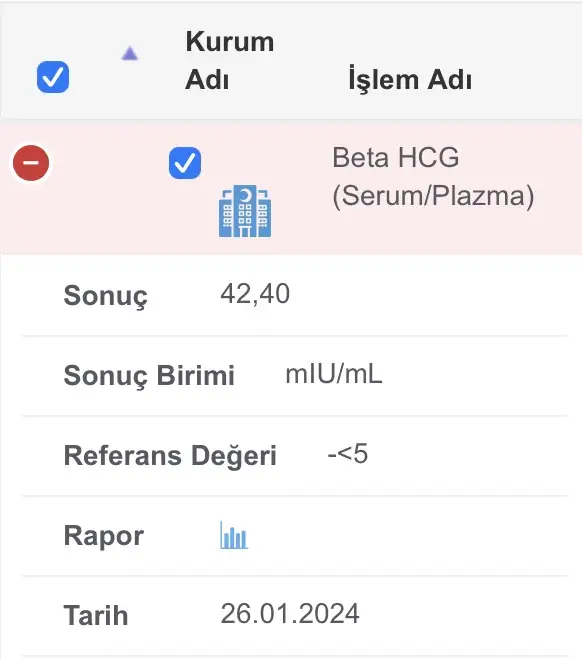
Task: Click the hospital building icon
Action: pos(245,211)
